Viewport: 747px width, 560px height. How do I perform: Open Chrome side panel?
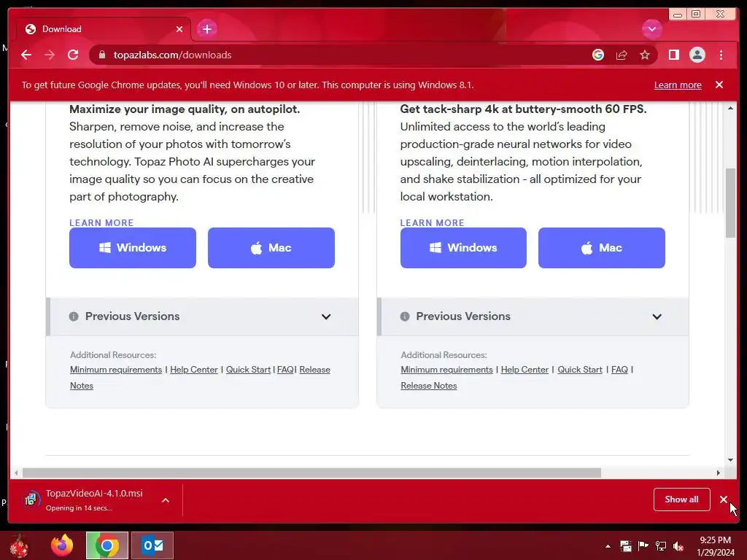pos(673,55)
